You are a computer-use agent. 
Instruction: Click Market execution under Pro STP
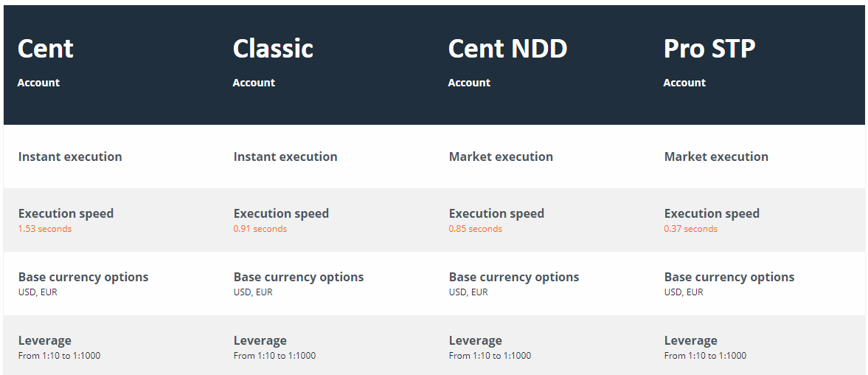click(x=716, y=156)
